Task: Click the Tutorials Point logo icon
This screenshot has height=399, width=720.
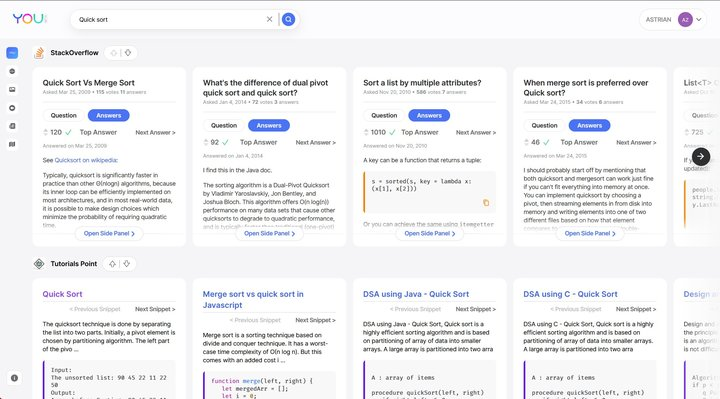Action: 39,264
